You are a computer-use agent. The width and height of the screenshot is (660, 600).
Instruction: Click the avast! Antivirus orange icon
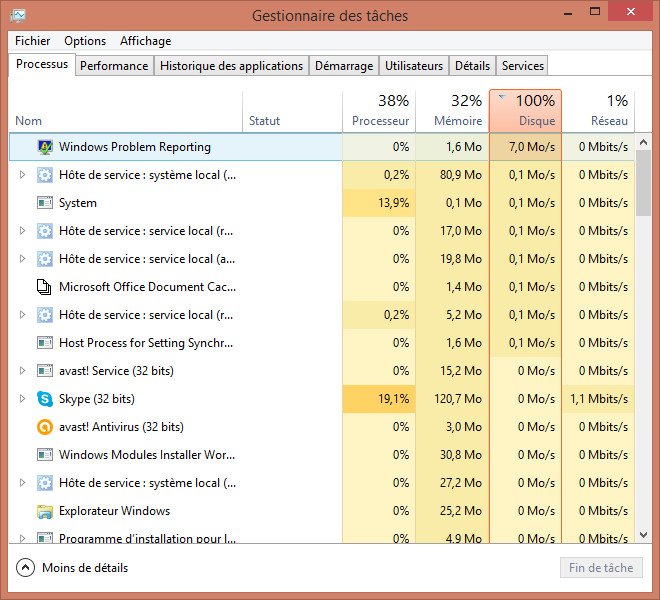tap(45, 427)
